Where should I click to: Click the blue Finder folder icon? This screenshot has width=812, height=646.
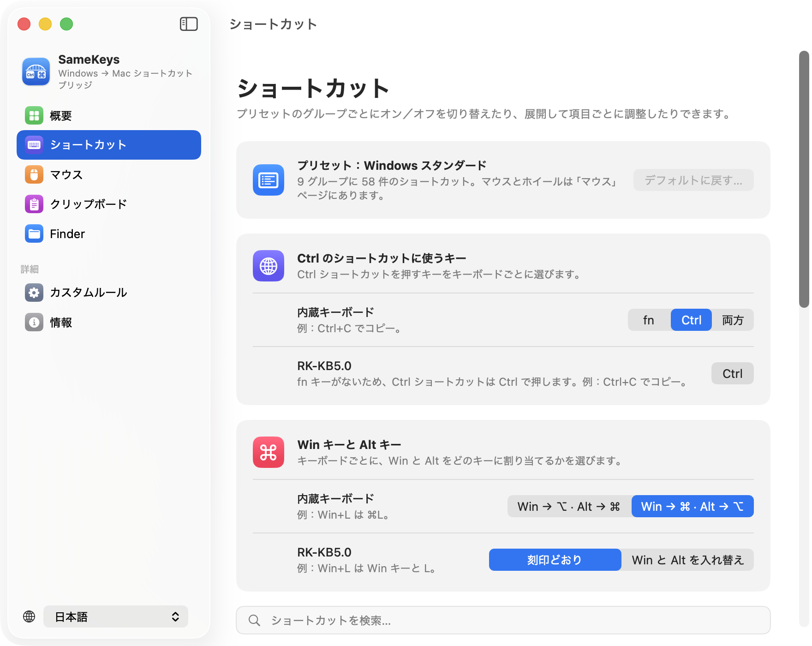[34, 234]
